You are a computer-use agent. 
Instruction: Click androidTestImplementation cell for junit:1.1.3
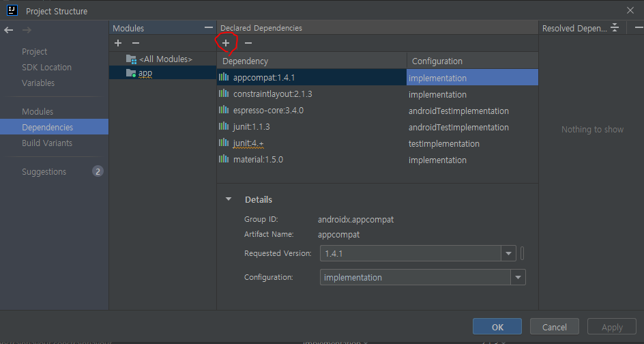click(472, 127)
